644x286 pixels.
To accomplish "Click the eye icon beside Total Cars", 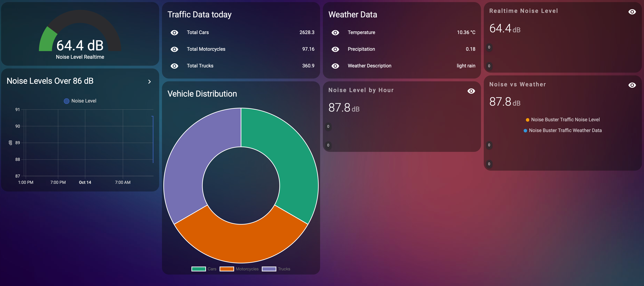I will point(174,32).
